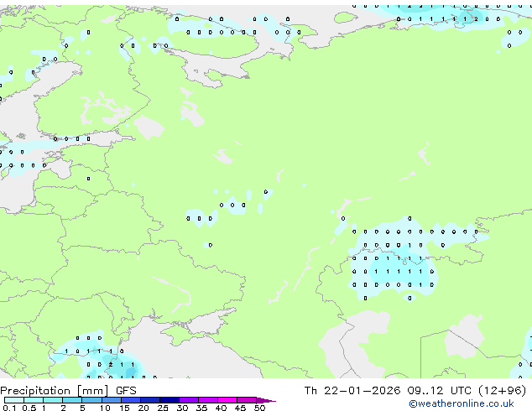This screenshot has width=532, height=411.
Task: Select the 45–50 mm legend color swatch
Action: 247,400
